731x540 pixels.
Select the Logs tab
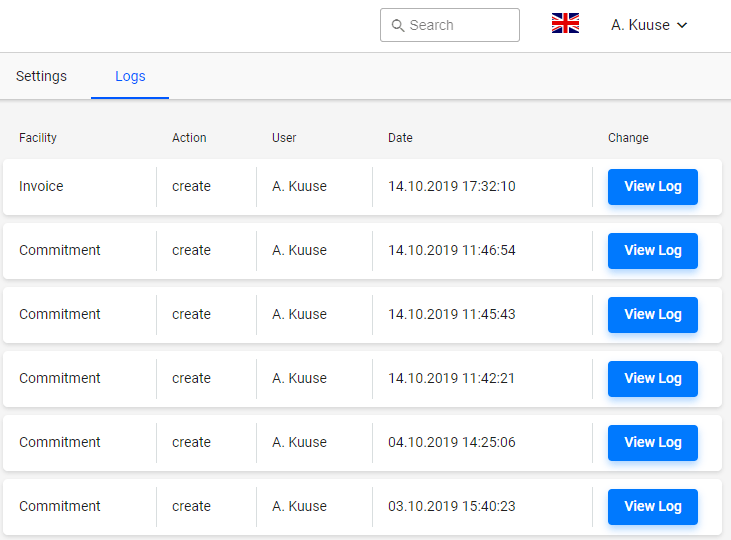130,76
